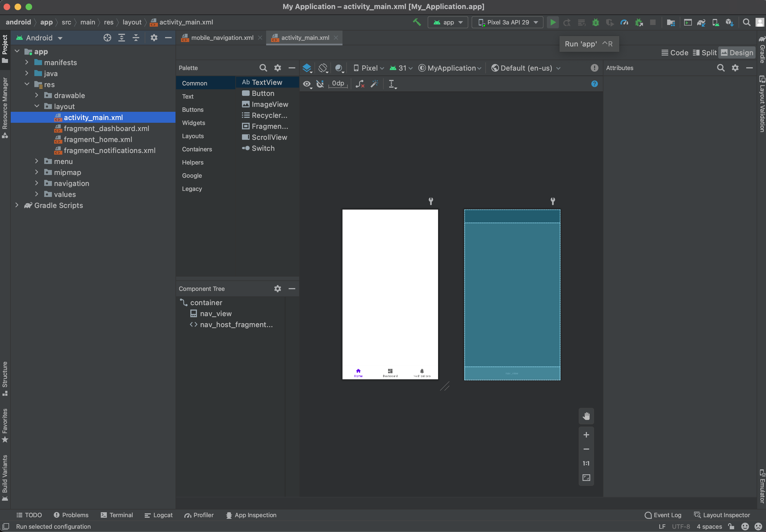Click the Debug app bug icon
Screen dimensions: 766x532
(595, 22)
